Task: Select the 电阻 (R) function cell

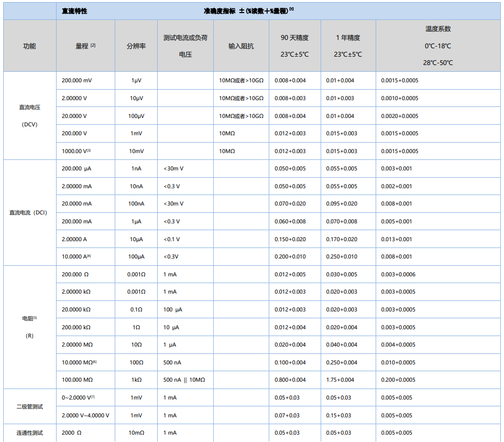Action: tap(29, 327)
